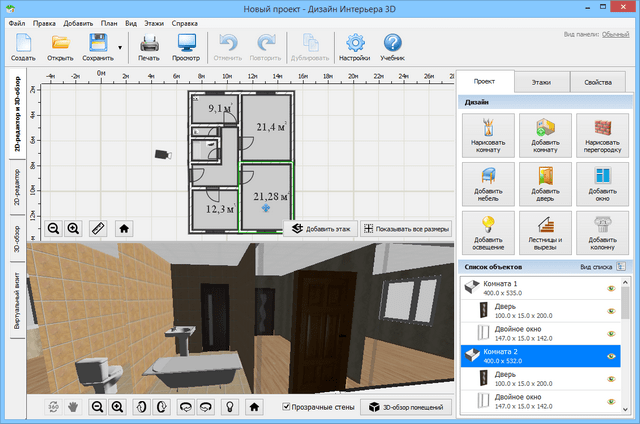Switch to the Свойства tab
The image size is (640, 424).
tap(597, 82)
